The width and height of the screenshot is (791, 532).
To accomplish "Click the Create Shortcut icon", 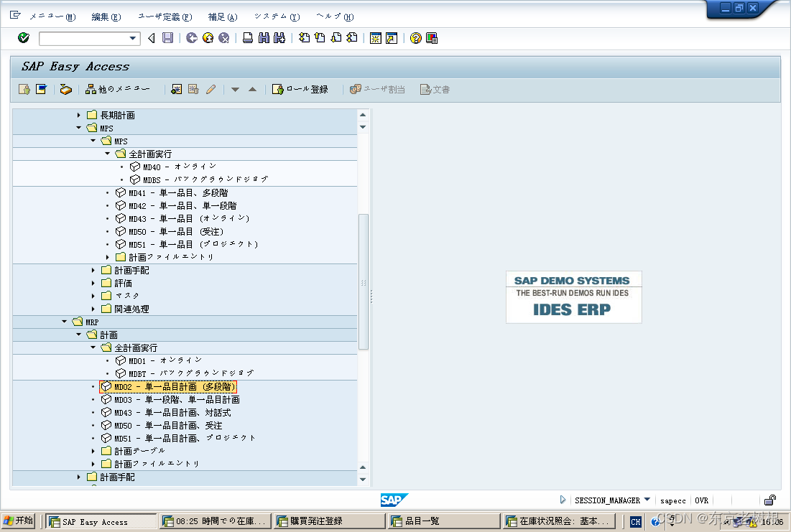I will tap(392, 38).
